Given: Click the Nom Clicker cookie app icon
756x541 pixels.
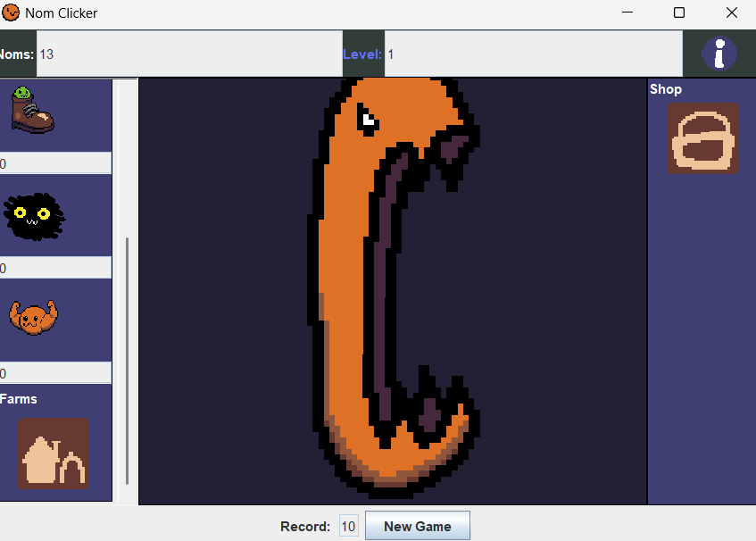Looking at the screenshot, I should (12, 12).
